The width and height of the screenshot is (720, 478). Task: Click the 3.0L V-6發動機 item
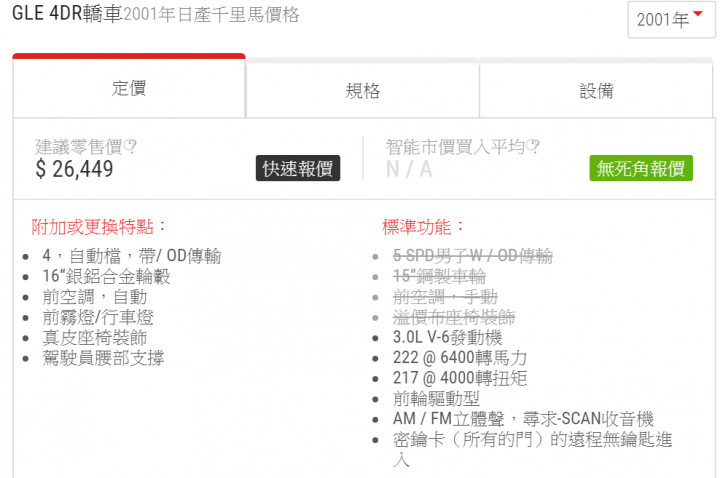click(448, 337)
